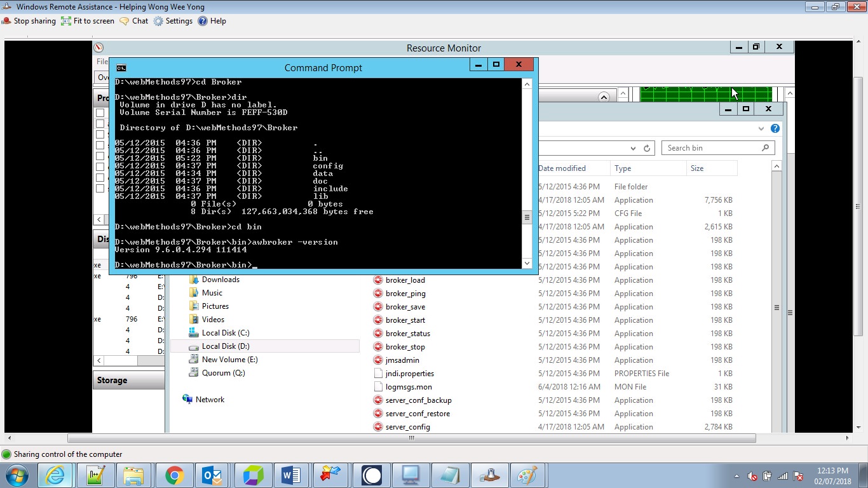Click the broker_start file name
Viewport: 868px width, 488px height.
(x=405, y=320)
